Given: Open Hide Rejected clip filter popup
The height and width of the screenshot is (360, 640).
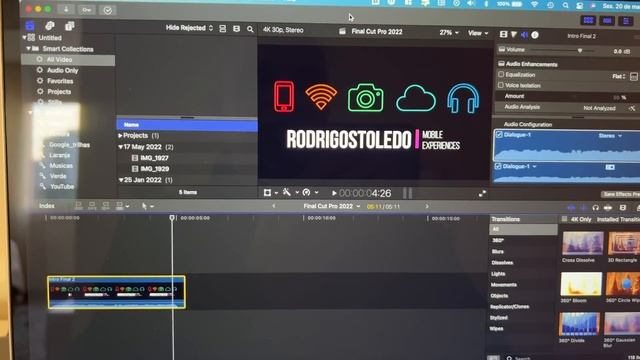Looking at the screenshot, I should coord(189,28).
